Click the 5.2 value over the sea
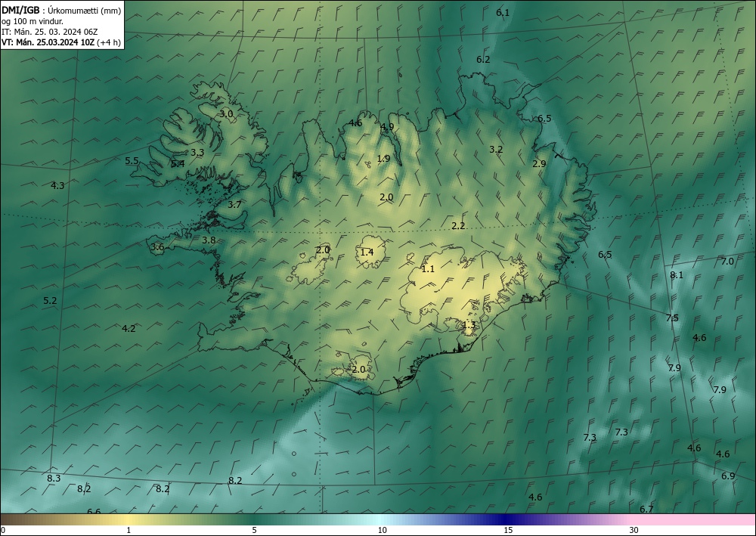Screen dimensions: 756x536 pyautogui.click(x=50, y=301)
